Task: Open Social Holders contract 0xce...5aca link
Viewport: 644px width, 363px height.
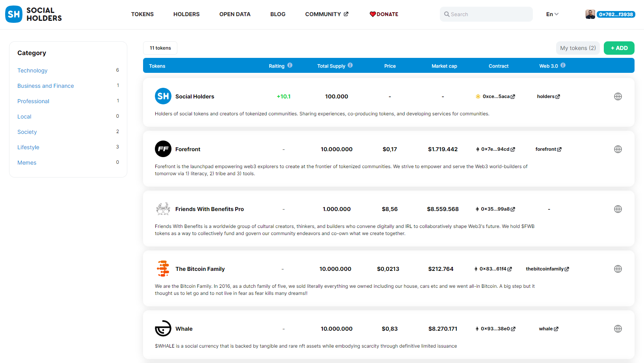Action: [495, 96]
